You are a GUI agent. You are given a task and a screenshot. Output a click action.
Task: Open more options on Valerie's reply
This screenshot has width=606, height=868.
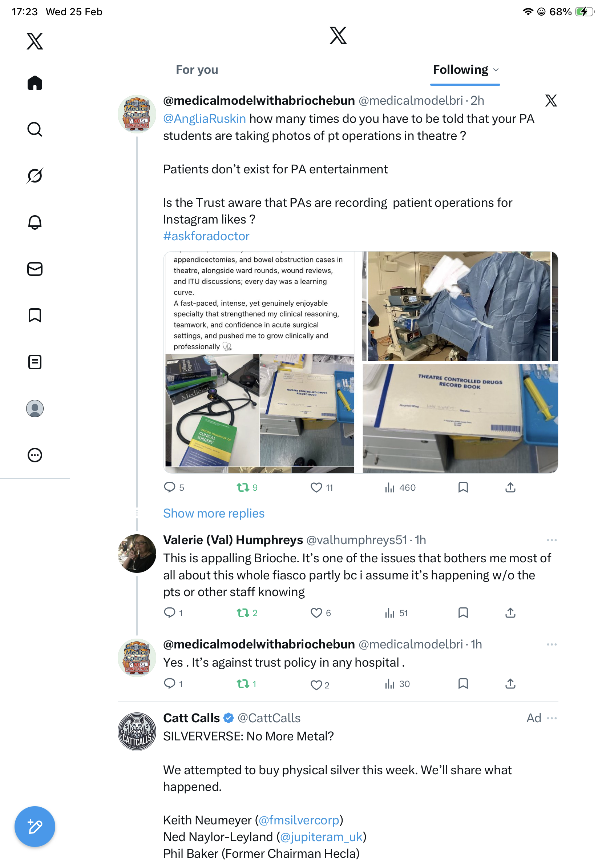[x=552, y=540]
